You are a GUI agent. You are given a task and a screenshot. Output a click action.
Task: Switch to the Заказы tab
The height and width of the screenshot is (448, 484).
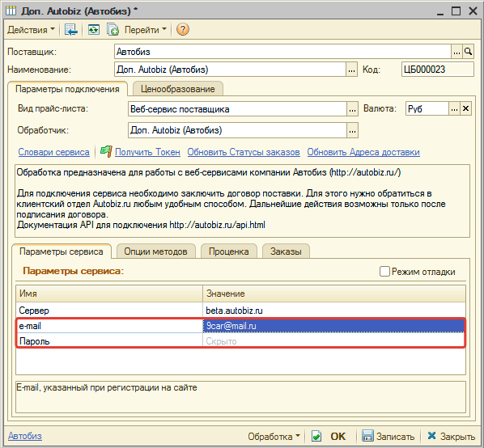tap(286, 251)
